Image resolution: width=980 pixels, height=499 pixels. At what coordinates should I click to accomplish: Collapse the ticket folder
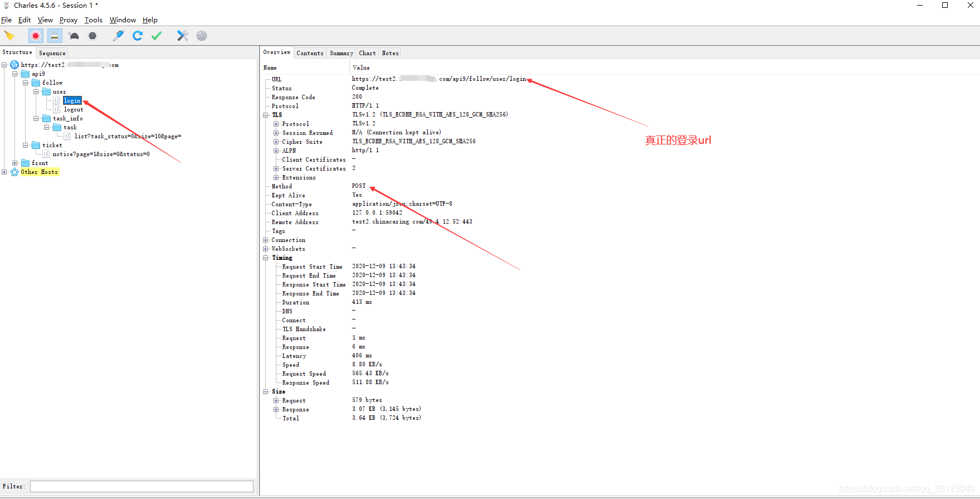click(x=26, y=146)
